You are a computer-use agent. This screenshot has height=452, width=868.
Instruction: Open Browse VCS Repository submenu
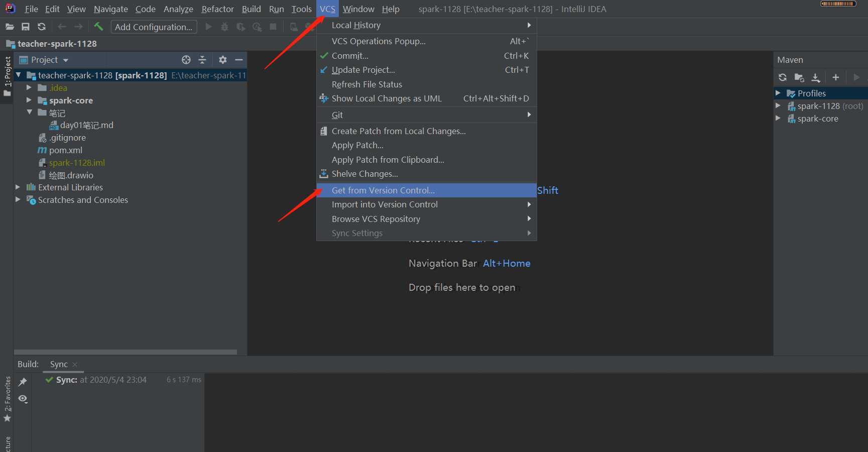coord(427,219)
